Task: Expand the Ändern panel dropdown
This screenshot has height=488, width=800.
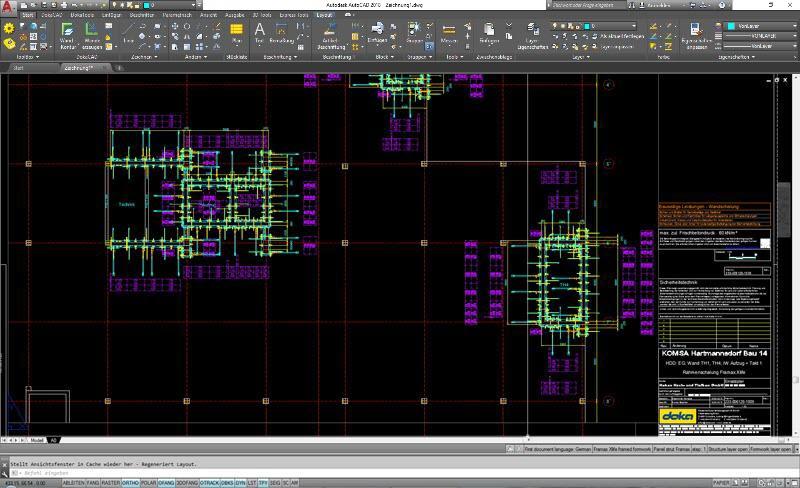Action: (204, 57)
